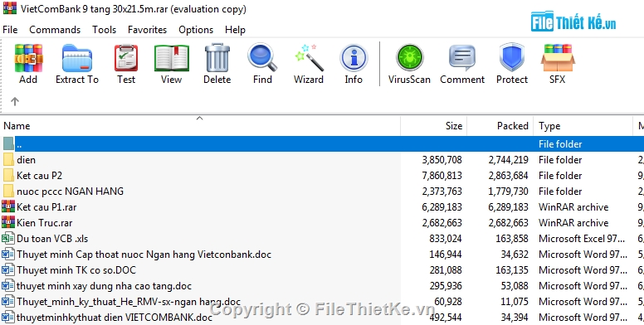Show archive Info icon
Viewport: 644px width, 325px height.
(354, 58)
